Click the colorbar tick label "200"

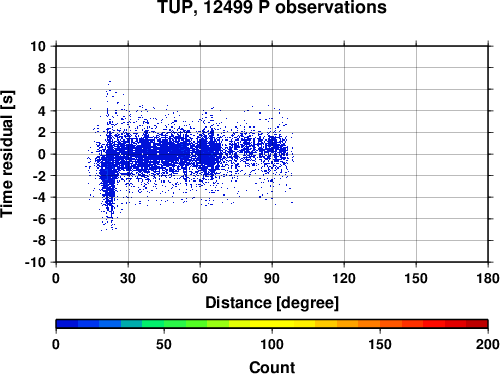[x=488, y=344]
